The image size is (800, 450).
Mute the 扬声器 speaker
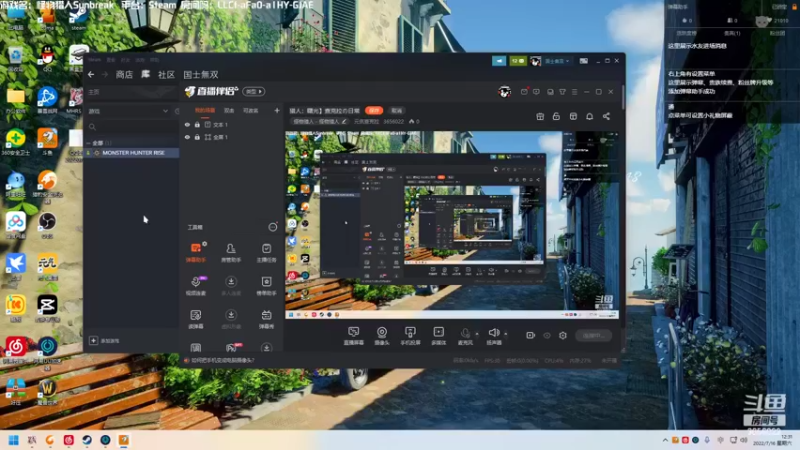493,336
